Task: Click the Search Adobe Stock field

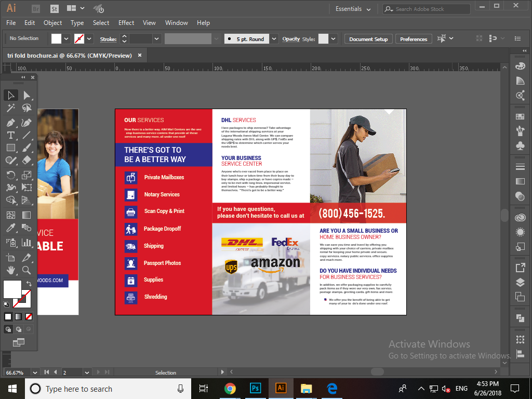Action: pyautogui.click(x=426, y=9)
